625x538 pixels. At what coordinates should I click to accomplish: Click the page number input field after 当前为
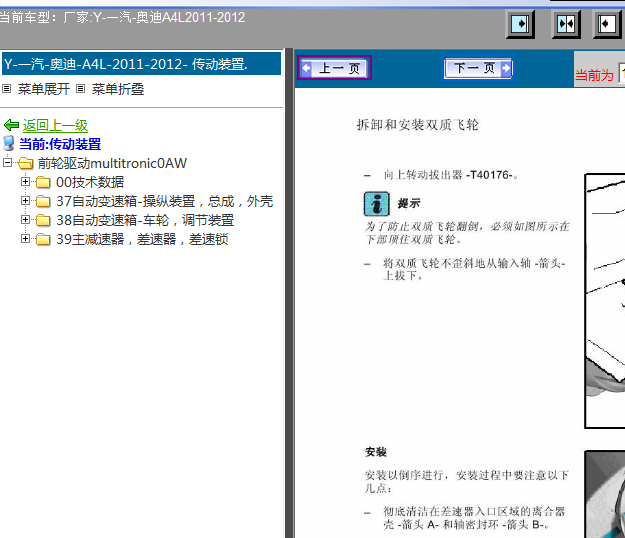pos(621,73)
